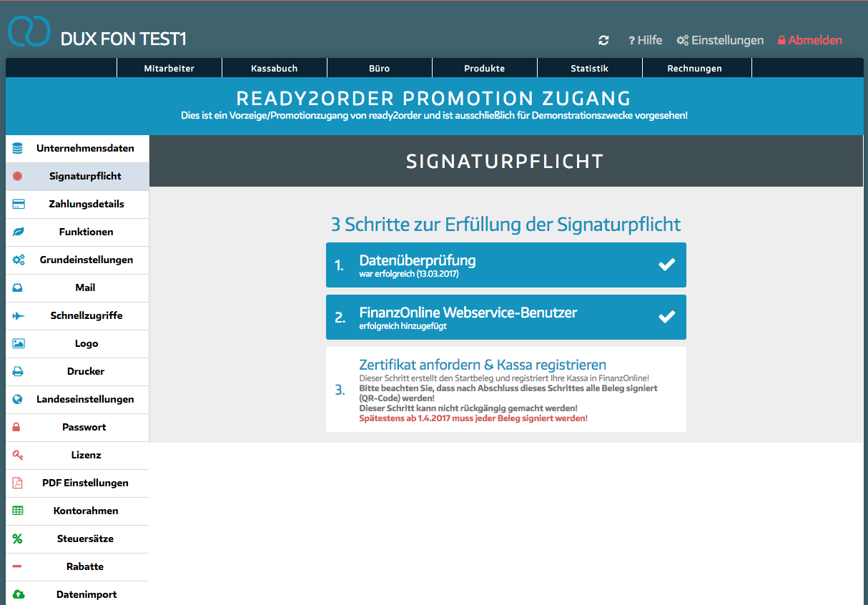This screenshot has height=605, width=868.
Task: Click the lock icon beside Passwort
Action: point(17,427)
